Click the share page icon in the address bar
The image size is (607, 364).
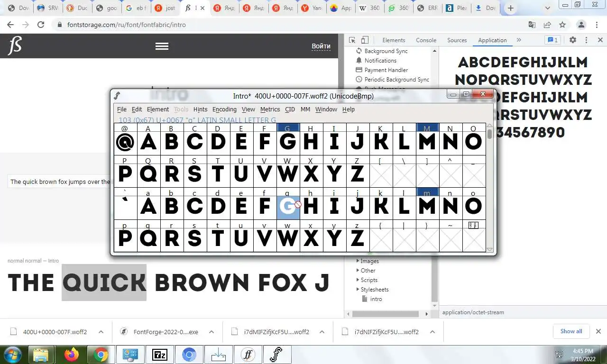pyautogui.click(x=547, y=25)
